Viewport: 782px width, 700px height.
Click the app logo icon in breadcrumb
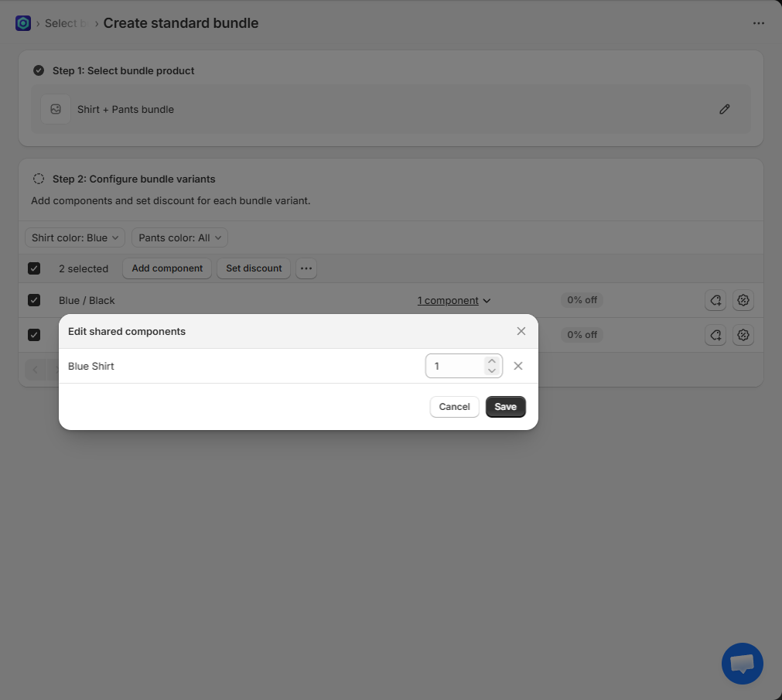click(x=23, y=23)
